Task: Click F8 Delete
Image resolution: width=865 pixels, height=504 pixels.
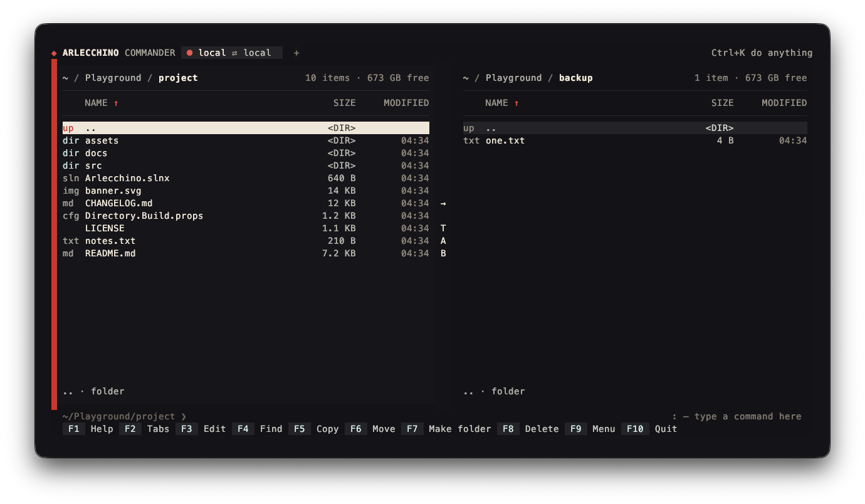Action: tap(528, 429)
